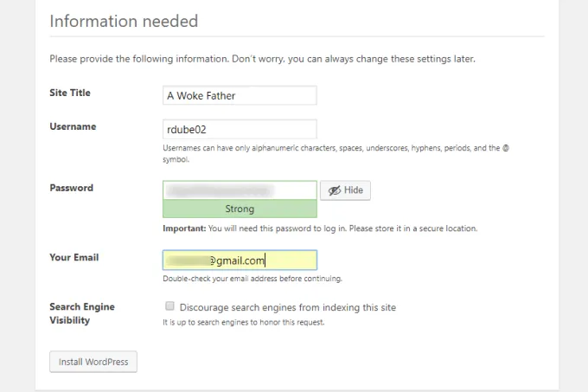The height and width of the screenshot is (392, 588).
Task: Hide the password with the Hide button
Action: (x=345, y=190)
